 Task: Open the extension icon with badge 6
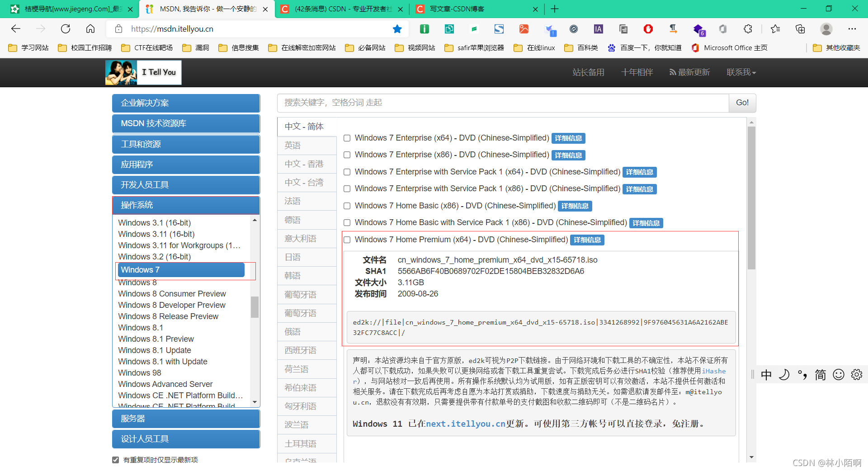pyautogui.click(x=699, y=30)
